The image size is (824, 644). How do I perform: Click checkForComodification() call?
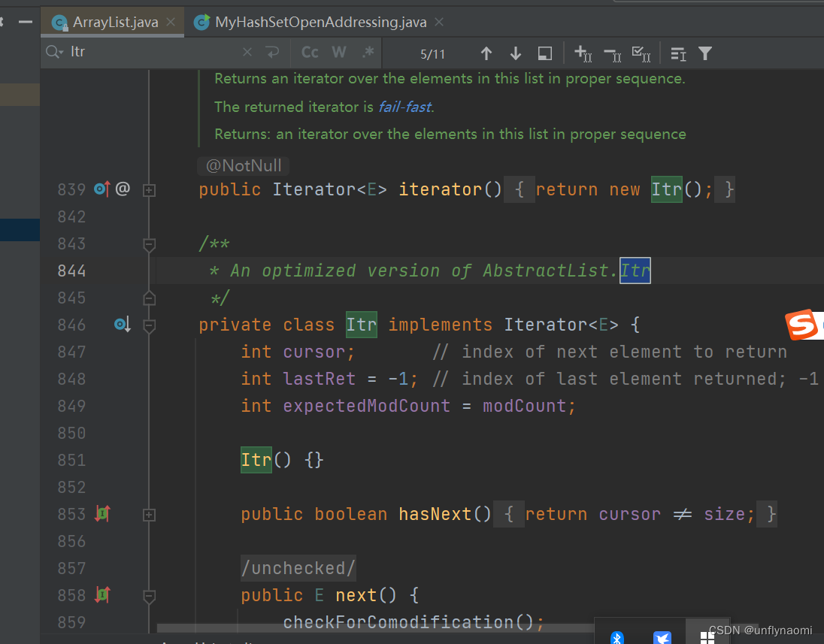[408, 622]
